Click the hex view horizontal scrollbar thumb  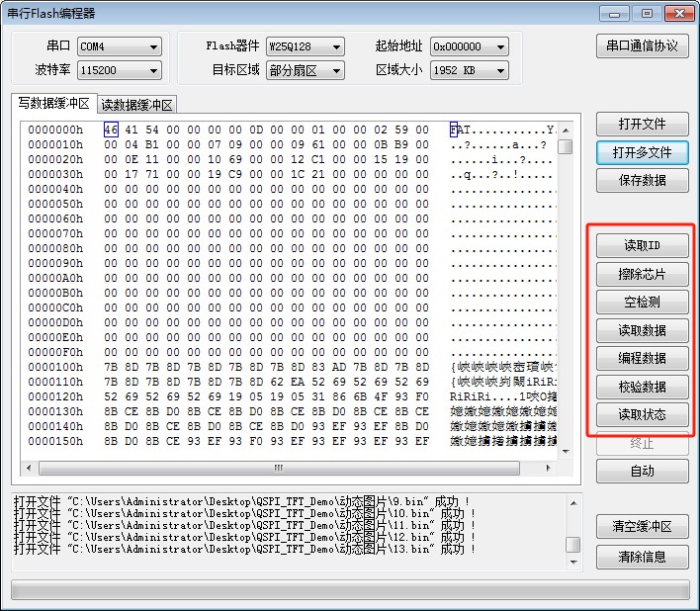click(x=279, y=468)
